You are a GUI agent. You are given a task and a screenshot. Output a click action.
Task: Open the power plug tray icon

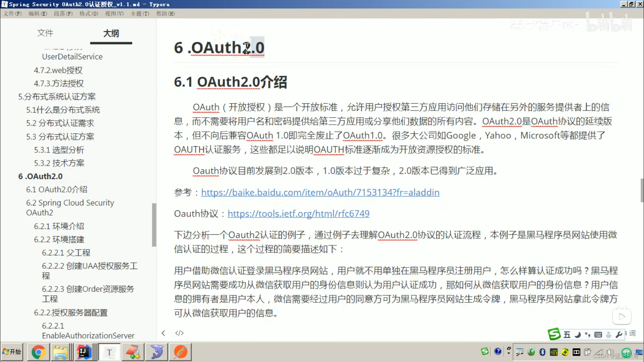pyautogui.click(x=587, y=352)
